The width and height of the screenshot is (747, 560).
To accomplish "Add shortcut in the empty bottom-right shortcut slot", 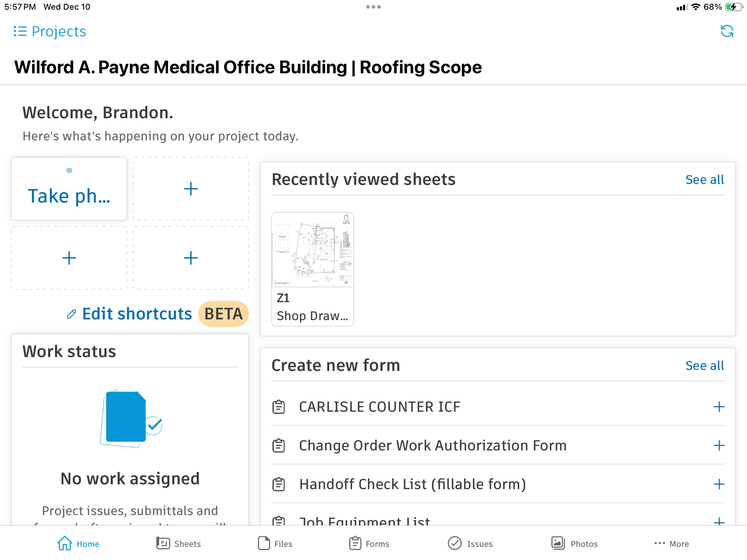I will point(190,258).
